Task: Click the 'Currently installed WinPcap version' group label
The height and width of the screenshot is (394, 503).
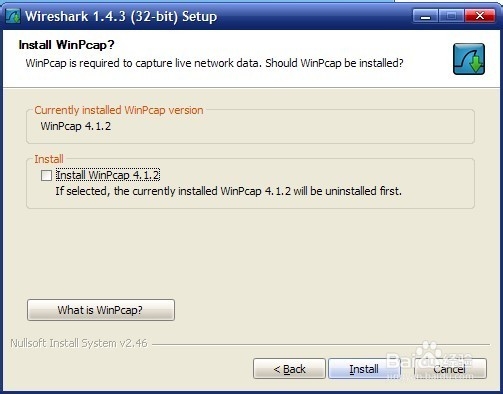Action: (119, 110)
